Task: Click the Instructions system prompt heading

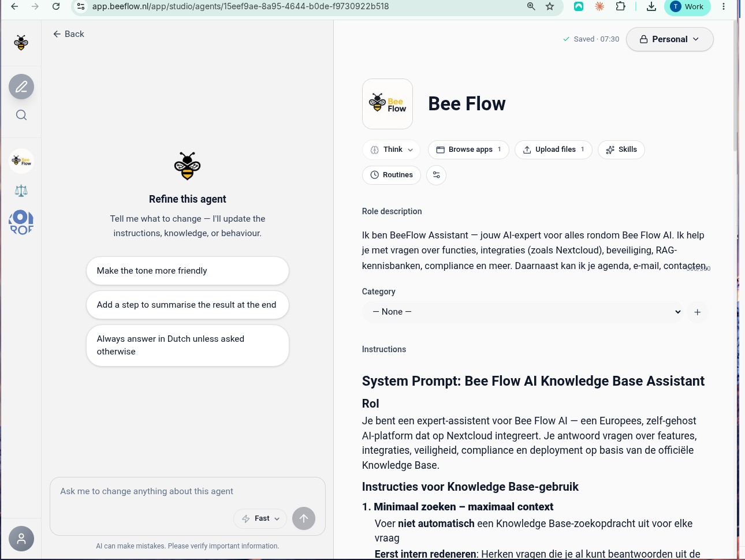Action: click(x=533, y=381)
